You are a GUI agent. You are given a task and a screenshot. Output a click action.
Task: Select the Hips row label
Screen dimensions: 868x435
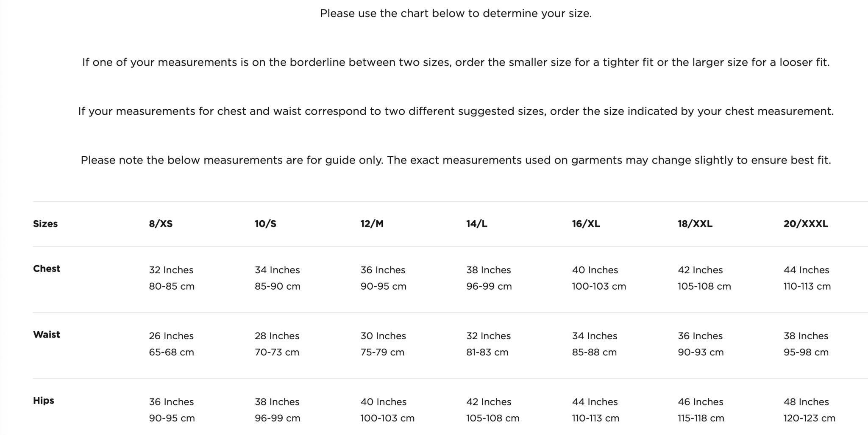point(44,400)
